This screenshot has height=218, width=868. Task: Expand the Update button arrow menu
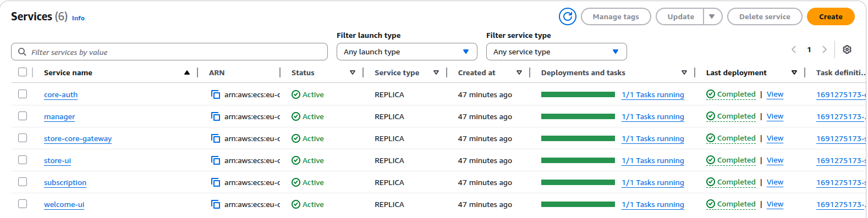[712, 16]
